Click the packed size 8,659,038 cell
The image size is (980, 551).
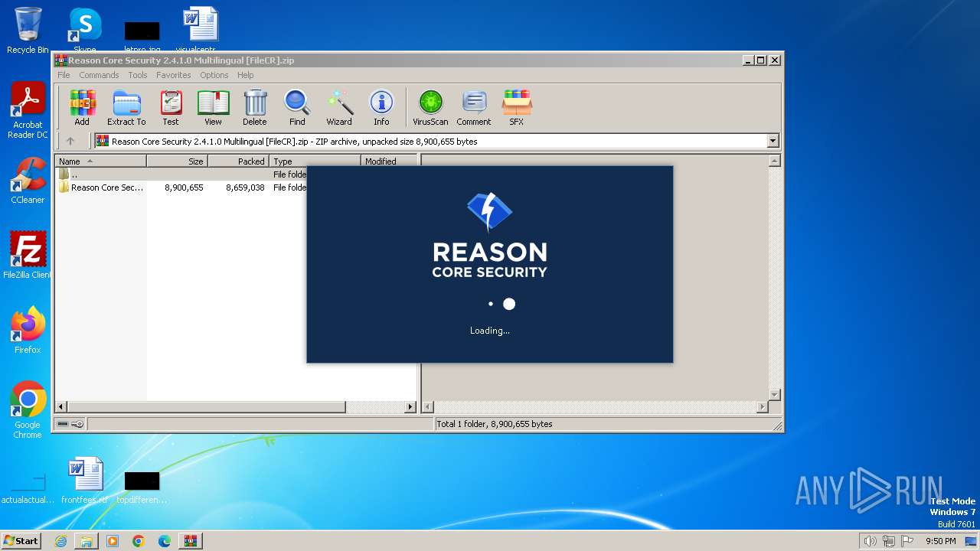[245, 187]
